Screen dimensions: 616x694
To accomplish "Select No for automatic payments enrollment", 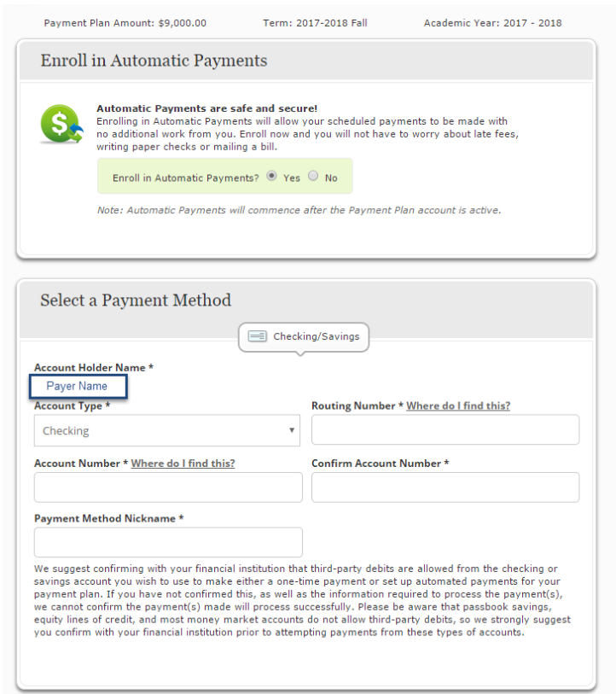I will pyautogui.click(x=313, y=176).
